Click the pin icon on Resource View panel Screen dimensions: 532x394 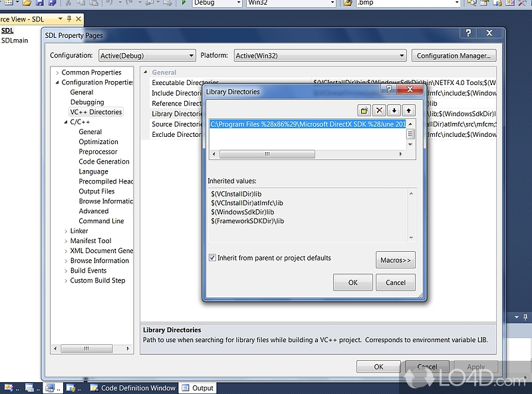pyautogui.click(x=68, y=19)
